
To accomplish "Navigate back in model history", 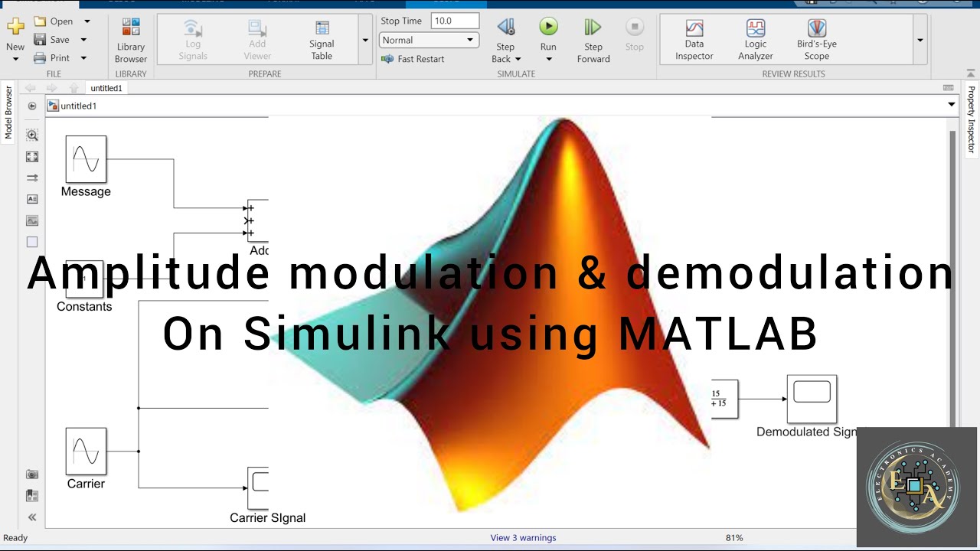I will pos(31,88).
